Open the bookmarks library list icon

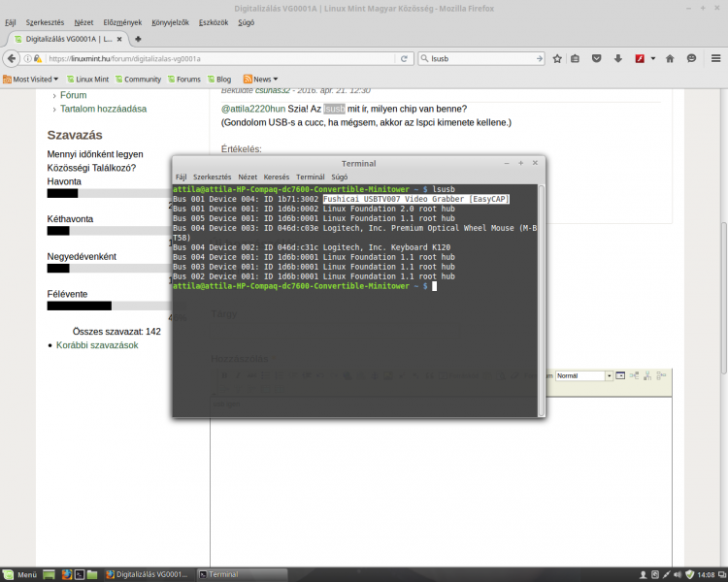[576, 58]
